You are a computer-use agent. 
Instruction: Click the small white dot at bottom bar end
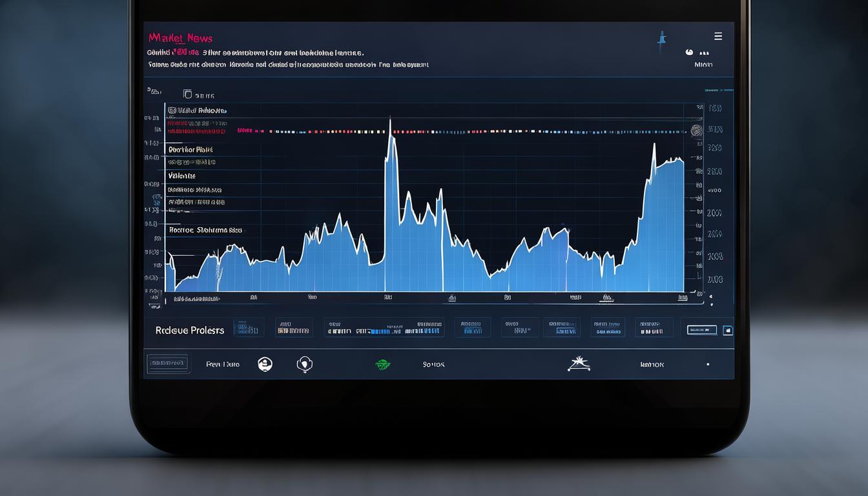[x=708, y=364]
